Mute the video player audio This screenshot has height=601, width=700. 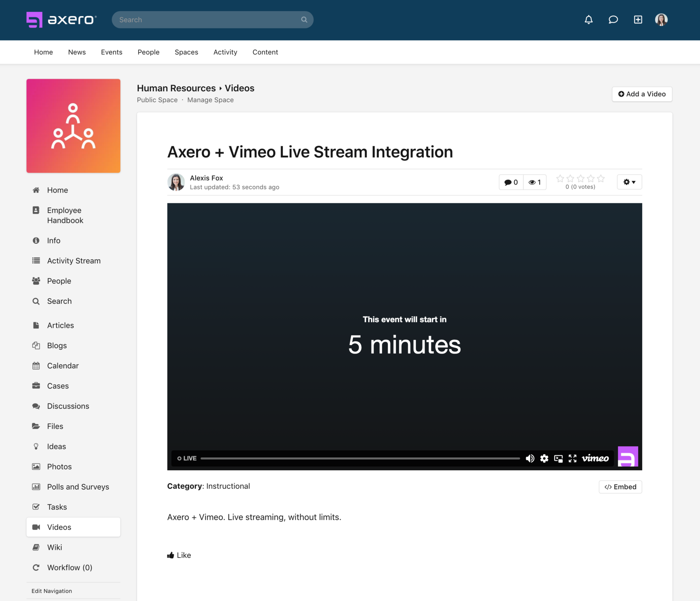pyautogui.click(x=531, y=458)
